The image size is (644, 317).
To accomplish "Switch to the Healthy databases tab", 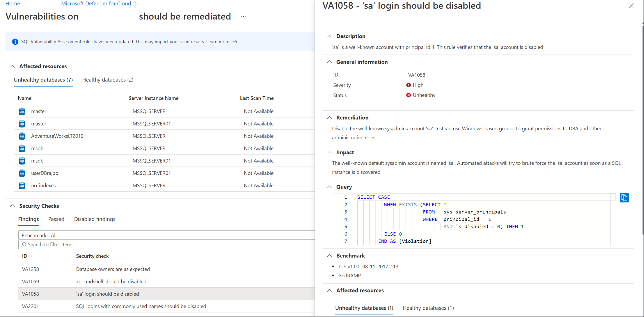I will click(108, 79).
